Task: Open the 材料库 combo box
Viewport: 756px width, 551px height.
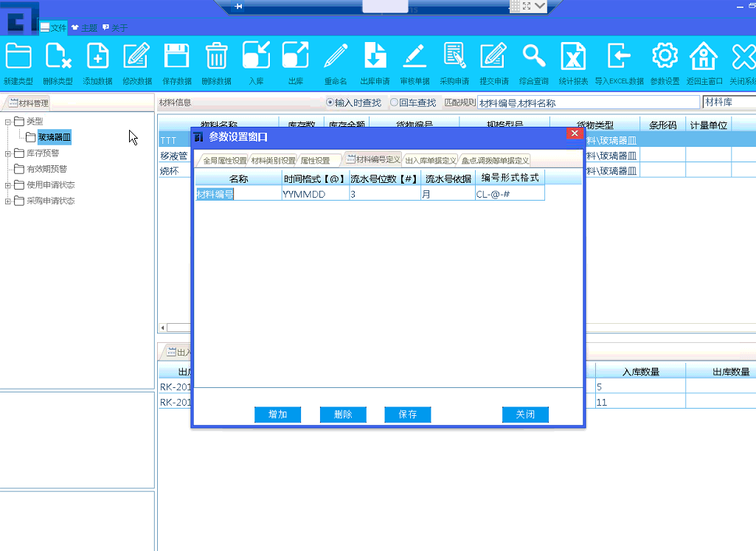Action: (x=729, y=103)
